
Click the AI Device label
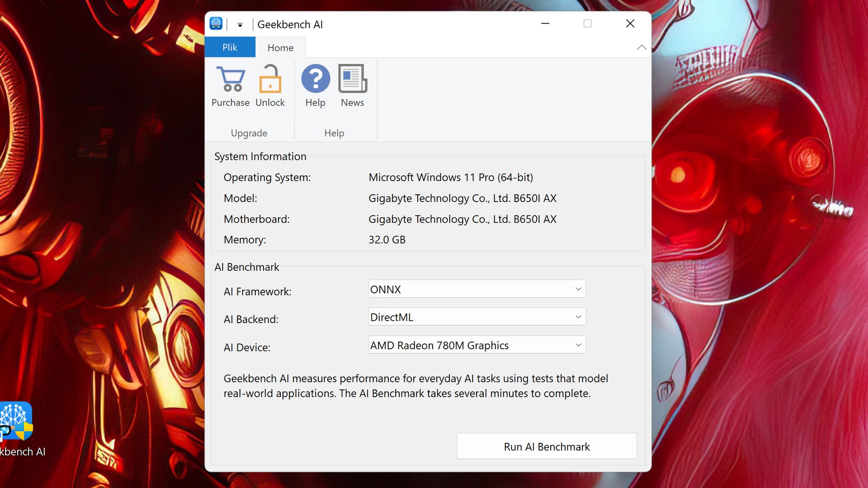[247, 347]
